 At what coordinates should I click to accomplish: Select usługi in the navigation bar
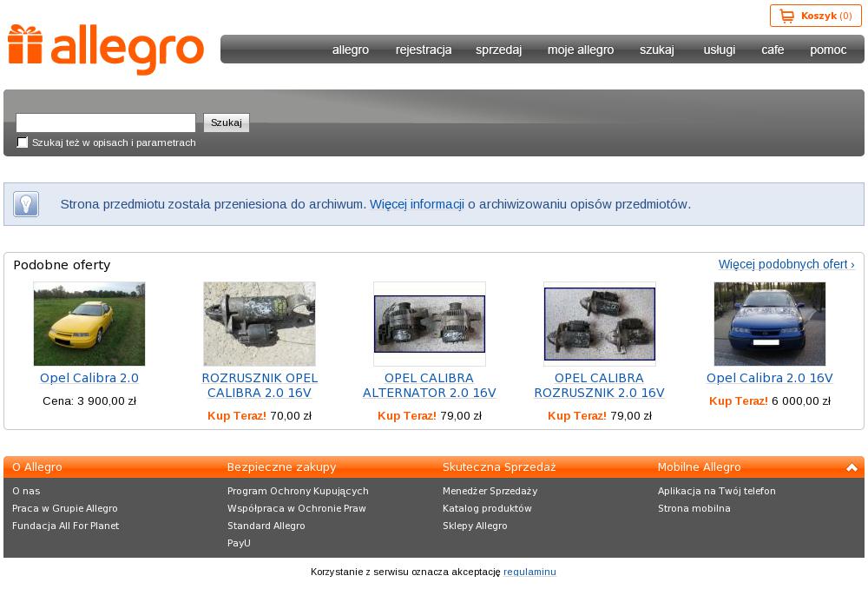pyautogui.click(x=719, y=50)
